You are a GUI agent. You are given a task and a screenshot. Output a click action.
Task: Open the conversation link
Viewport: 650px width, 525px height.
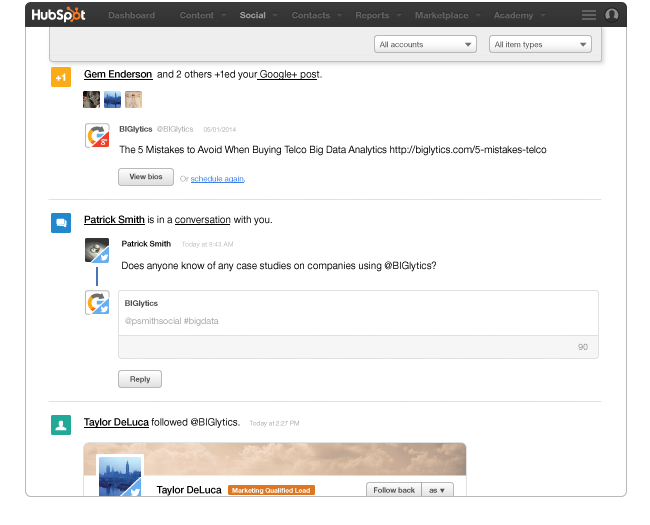[203, 219]
